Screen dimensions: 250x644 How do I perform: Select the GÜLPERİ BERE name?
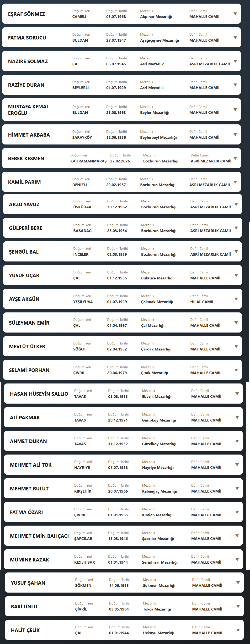(26, 228)
